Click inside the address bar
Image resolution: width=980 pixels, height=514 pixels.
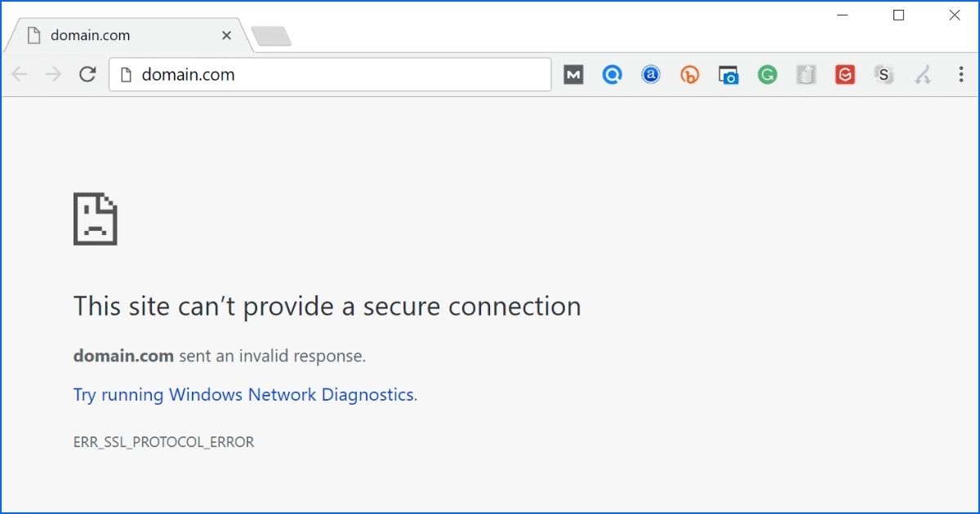(327, 74)
